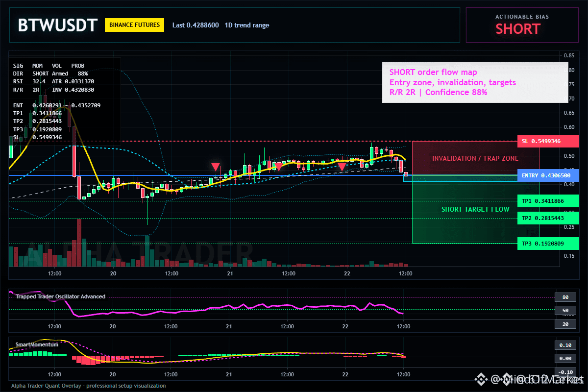This screenshot has height=392, width=588.
Task: Click the Trapped Trader Oscillator Advanced label
Action: [x=60, y=296]
